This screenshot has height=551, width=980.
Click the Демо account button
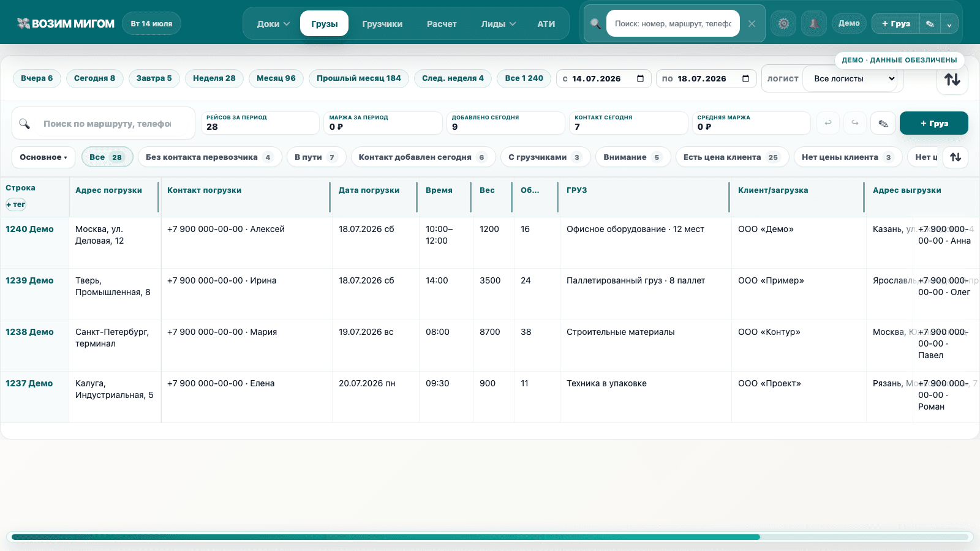849,23
